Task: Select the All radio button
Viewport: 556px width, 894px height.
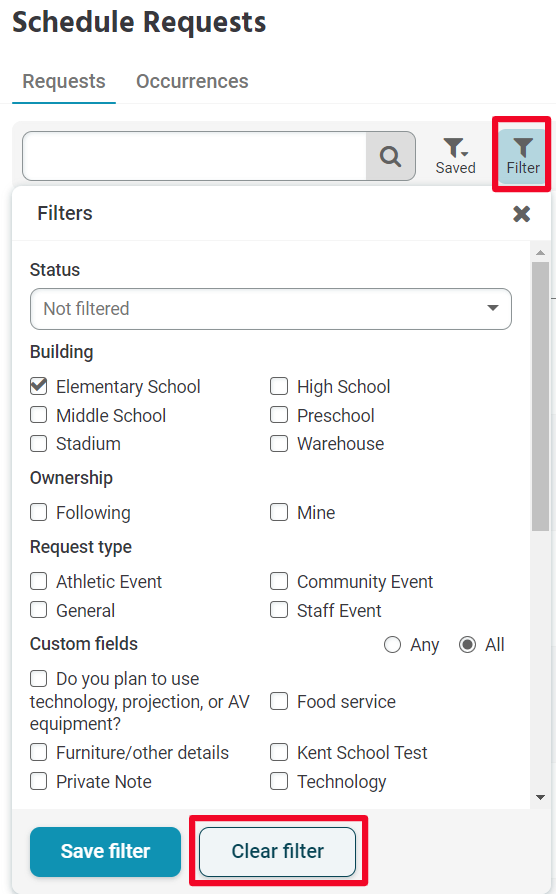Action: pyautogui.click(x=468, y=645)
